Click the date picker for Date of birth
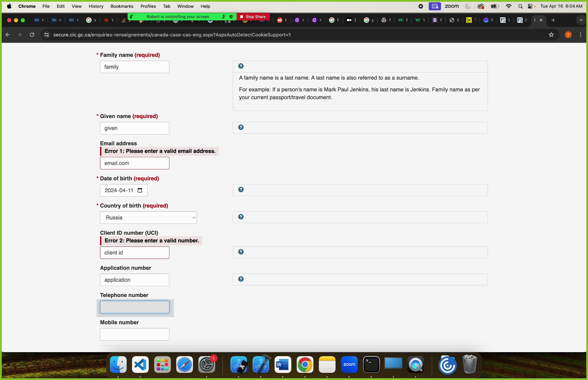Screen dimensions: 588x380 (141, 190)
